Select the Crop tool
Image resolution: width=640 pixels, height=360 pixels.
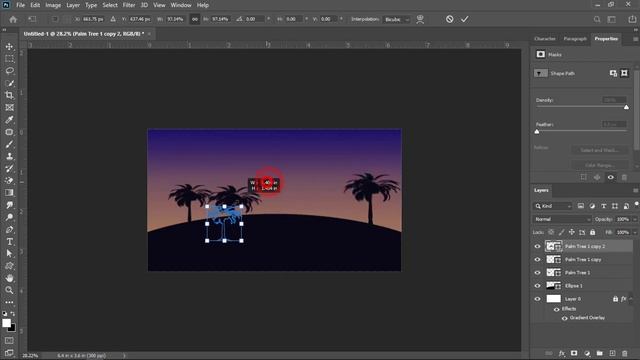(9, 95)
